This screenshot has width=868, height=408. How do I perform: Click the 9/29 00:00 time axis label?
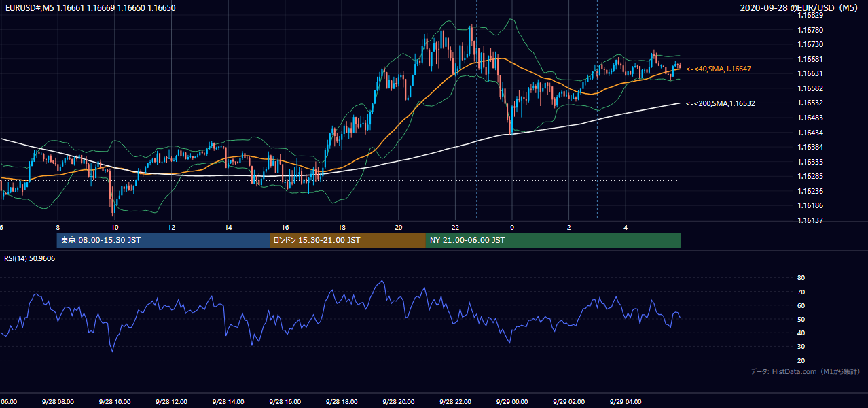pyautogui.click(x=511, y=401)
